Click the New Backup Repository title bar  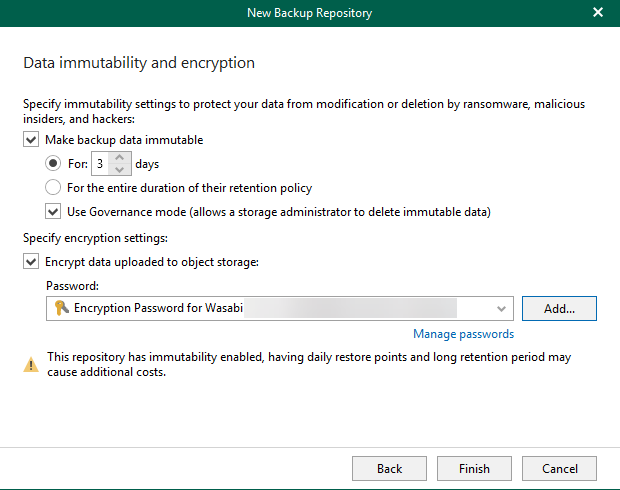point(310,13)
